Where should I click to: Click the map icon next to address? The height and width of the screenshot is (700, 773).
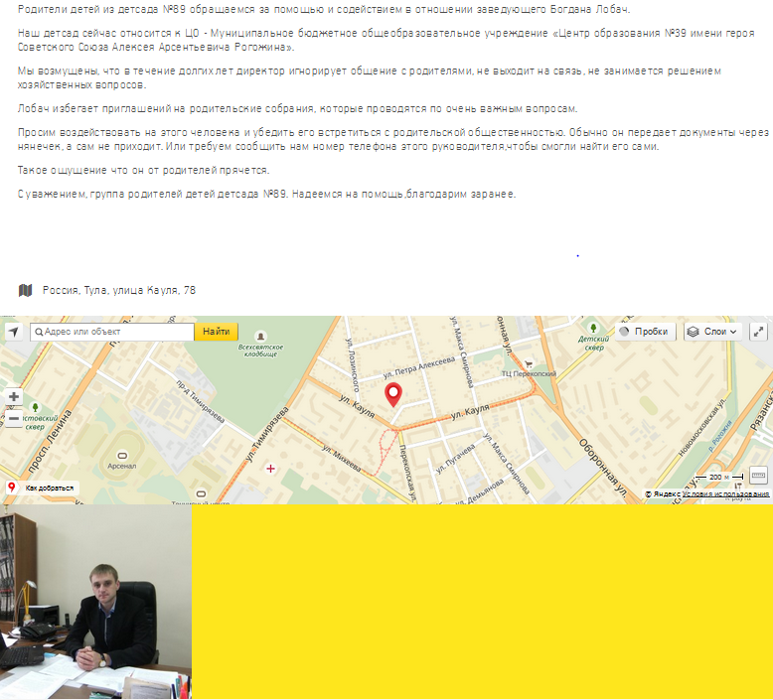click(x=25, y=290)
